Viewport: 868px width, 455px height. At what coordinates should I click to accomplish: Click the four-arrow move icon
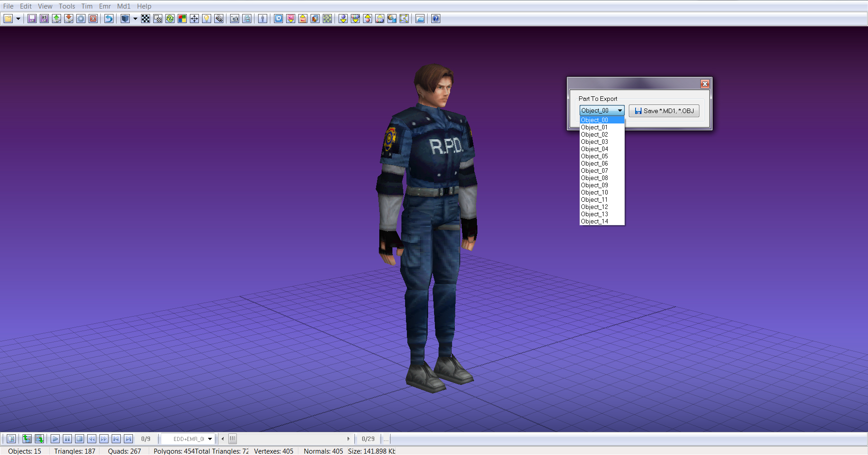tap(194, 19)
